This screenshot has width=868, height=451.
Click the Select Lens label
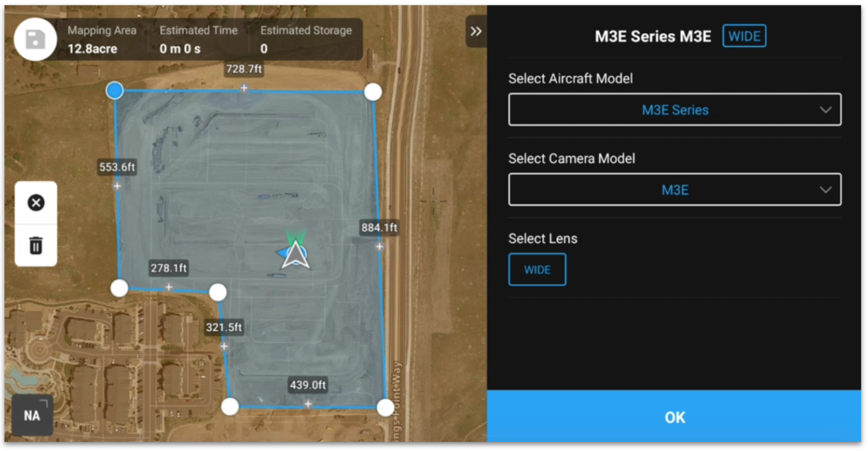click(x=543, y=238)
